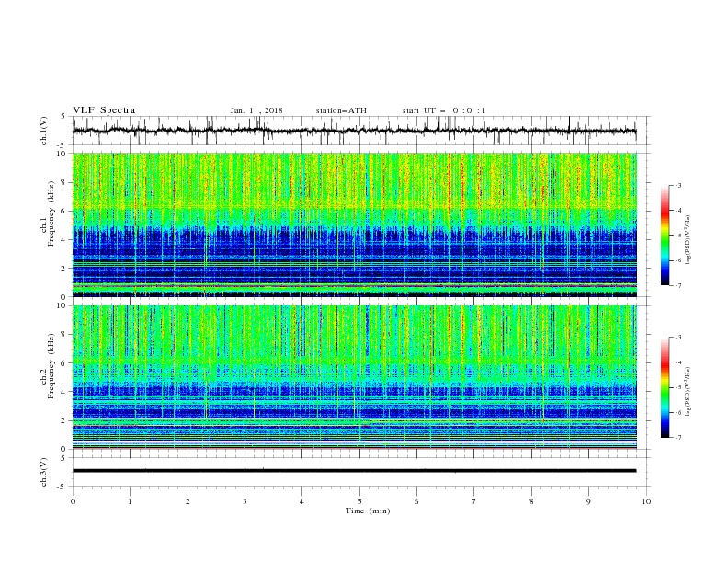Click time axis tick label "5"
The image size is (728, 563).
(x=359, y=501)
